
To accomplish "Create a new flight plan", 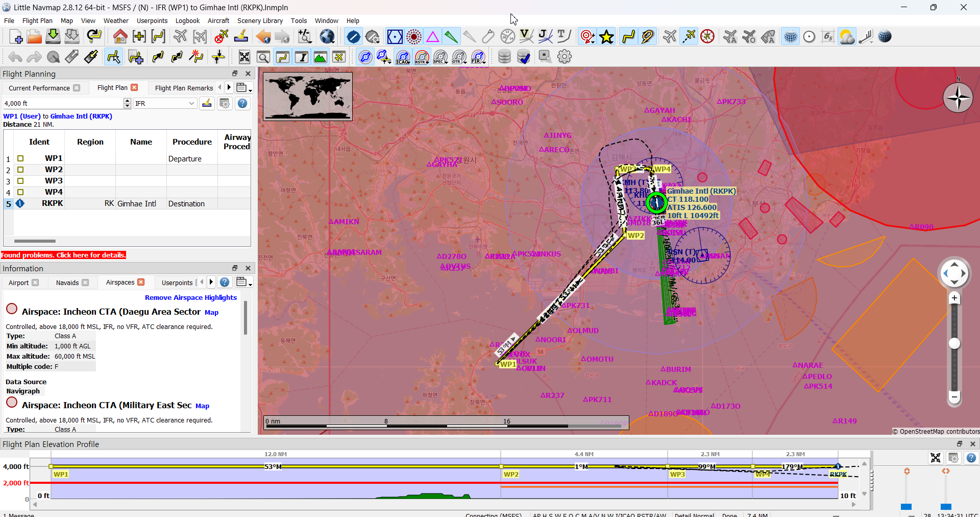I will click(16, 37).
